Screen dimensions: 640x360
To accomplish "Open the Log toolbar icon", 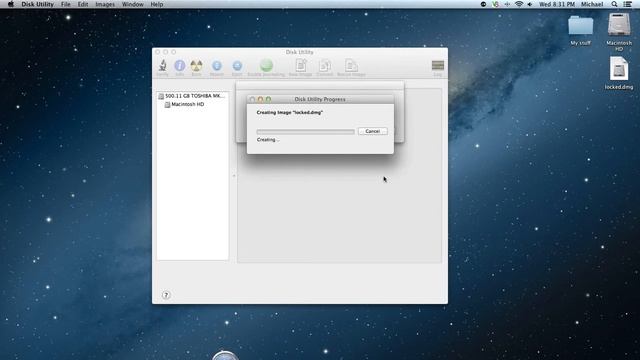I will click(438, 65).
